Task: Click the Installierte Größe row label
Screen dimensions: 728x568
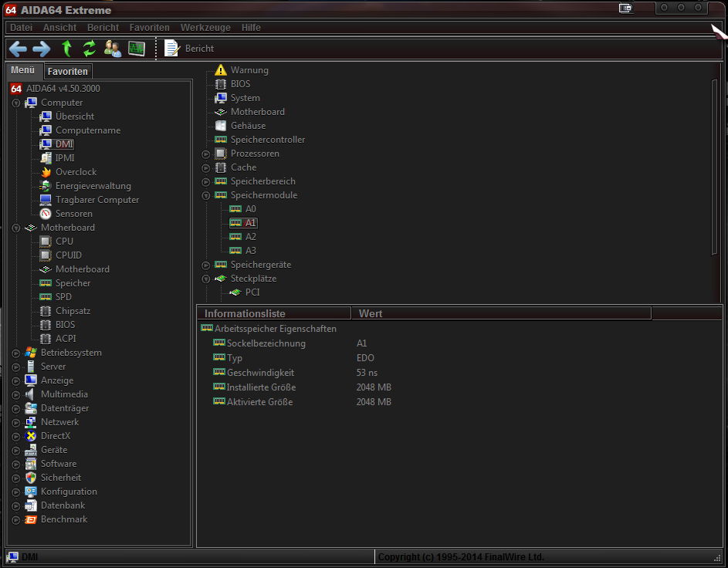Action: click(261, 387)
